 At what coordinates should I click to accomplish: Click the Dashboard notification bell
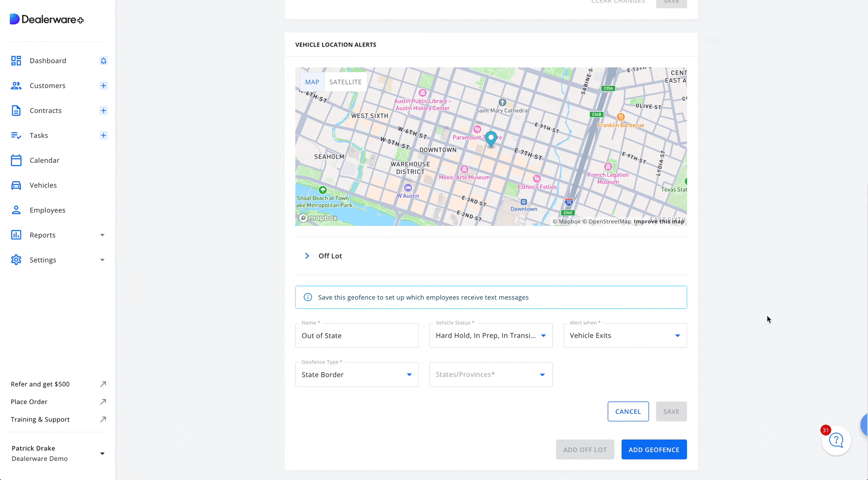[104, 61]
